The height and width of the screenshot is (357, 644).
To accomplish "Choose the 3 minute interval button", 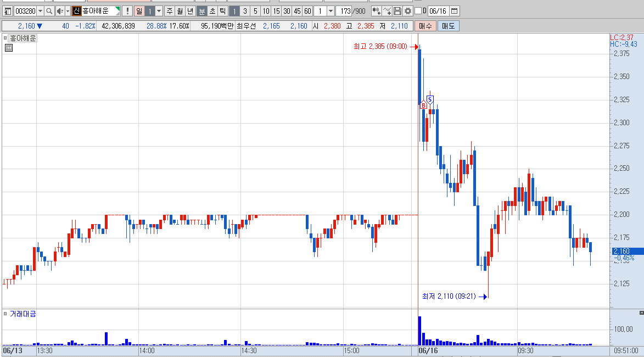I will coord(245,11).
